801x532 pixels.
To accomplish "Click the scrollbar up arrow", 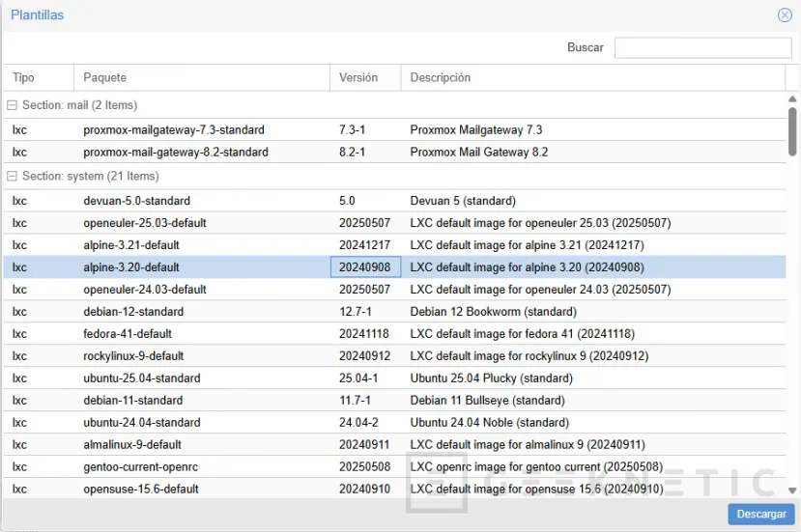I will (x=792, y=99).
